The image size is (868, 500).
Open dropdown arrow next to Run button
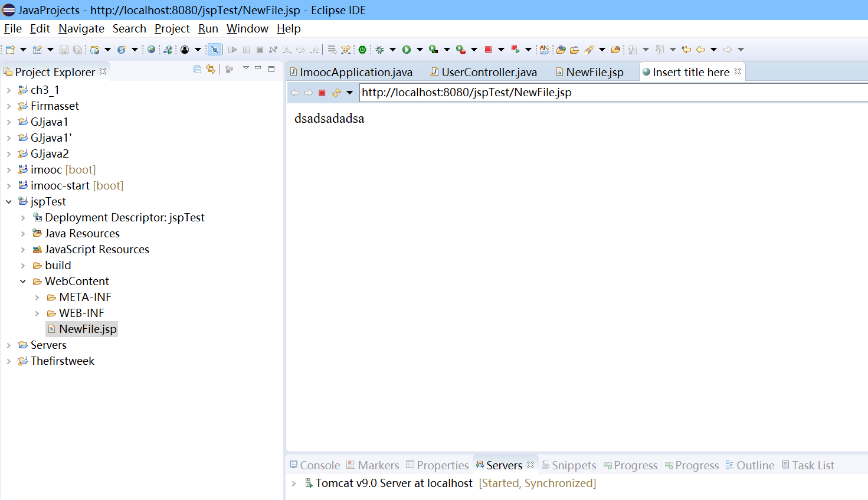click(420, 50)
